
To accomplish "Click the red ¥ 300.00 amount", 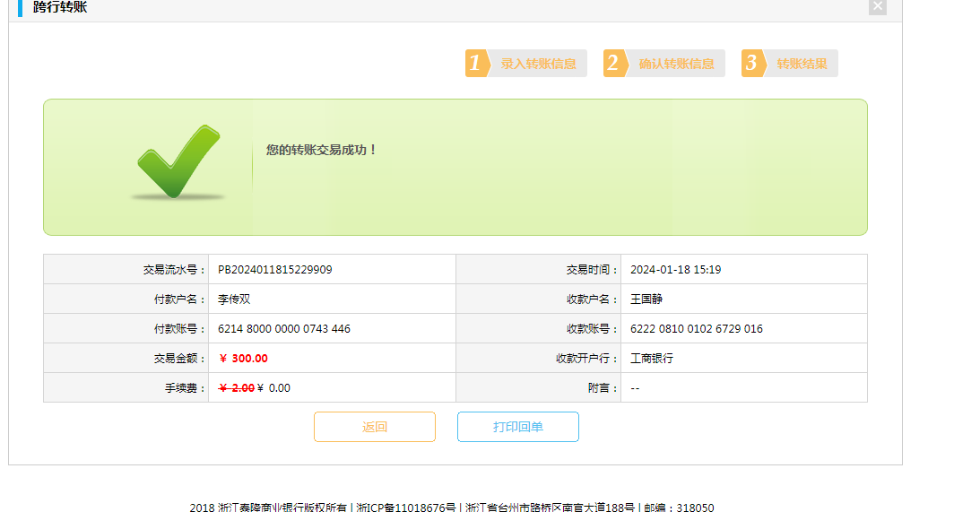I will point(243,358).
